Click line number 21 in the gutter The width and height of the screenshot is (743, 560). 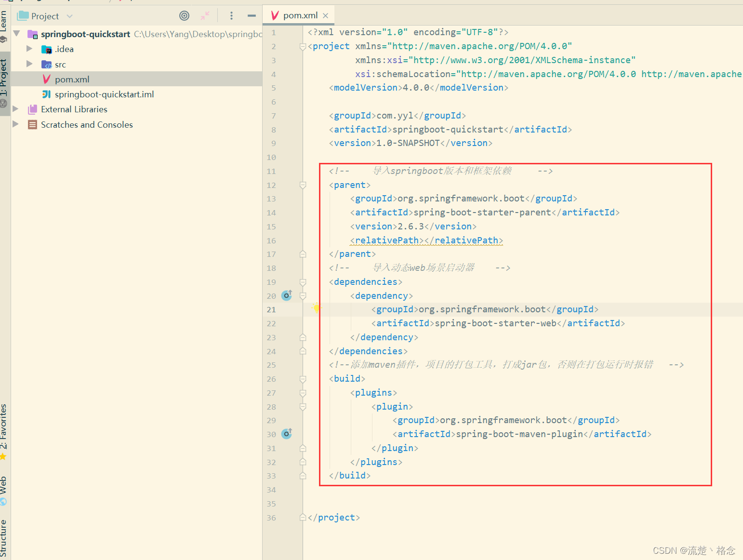pyautogui.click(x=271, y=309)
